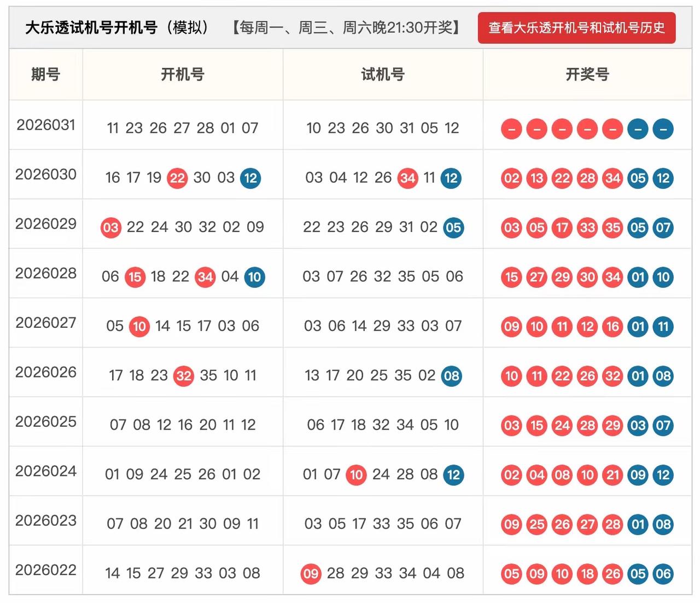Screen dimensions: 700x603
Task: Select the red ball 34 in period 2026028 开机号
Action: (206, 277)
